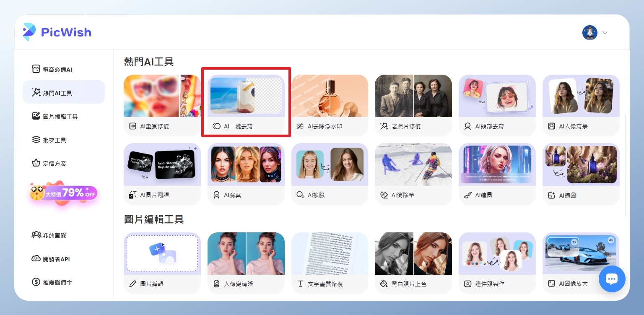The width and height of the screenshot is (644, 315).
Task: Open the chat support bubble
Action: 612,279
